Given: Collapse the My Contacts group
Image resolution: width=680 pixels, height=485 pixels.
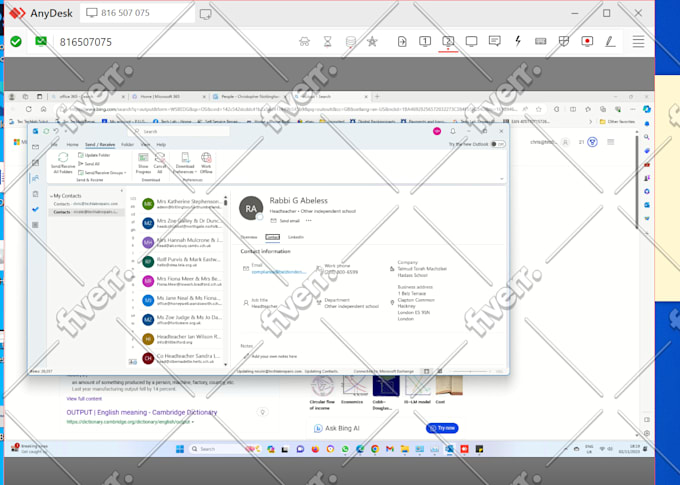Looking at the screenshot, I should coord(51,196).
